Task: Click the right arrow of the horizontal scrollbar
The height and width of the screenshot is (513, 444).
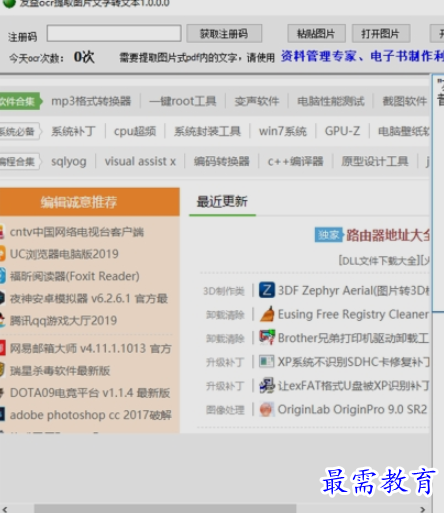Action: [423, 509]
